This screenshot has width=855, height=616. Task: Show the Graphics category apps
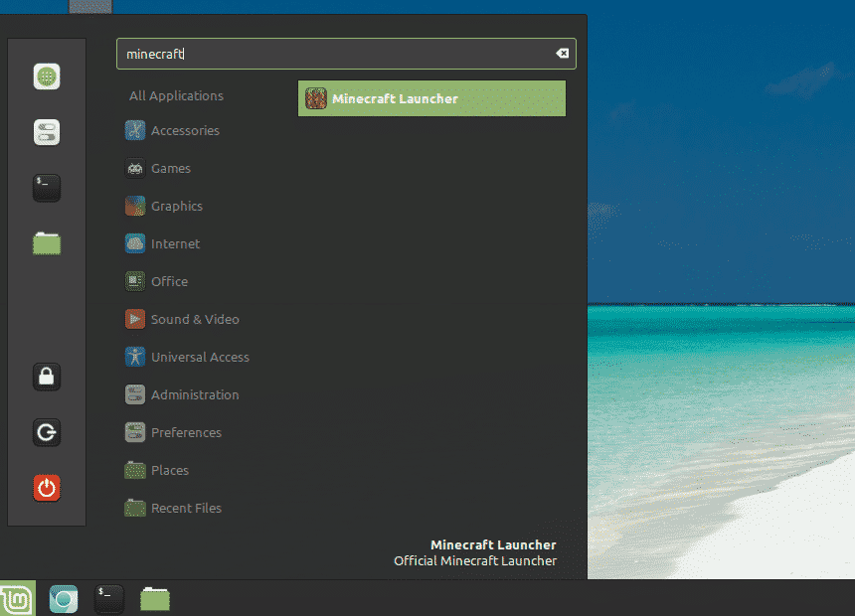(x=176, y=206)
